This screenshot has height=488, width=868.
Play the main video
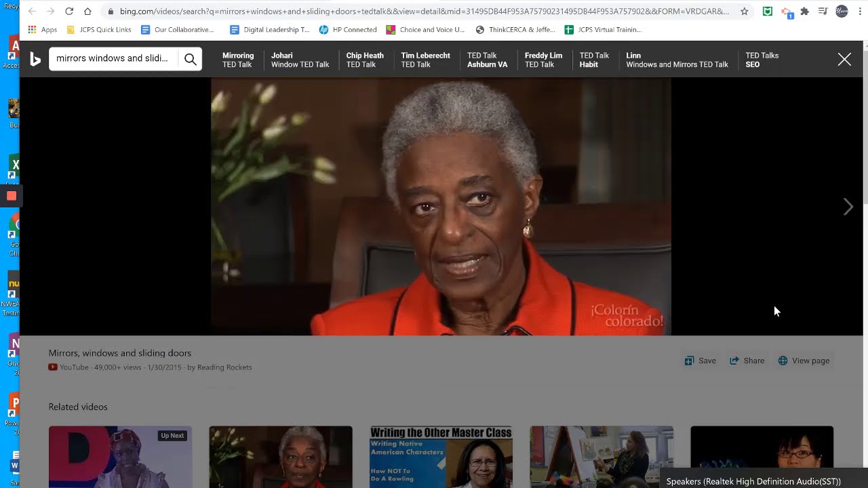pyautogui.click(x=441, y=206)
